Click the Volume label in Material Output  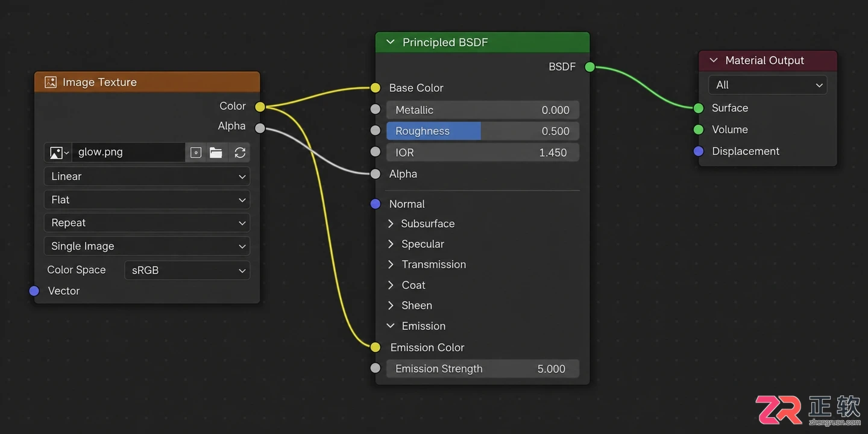[x=730, y=130]
